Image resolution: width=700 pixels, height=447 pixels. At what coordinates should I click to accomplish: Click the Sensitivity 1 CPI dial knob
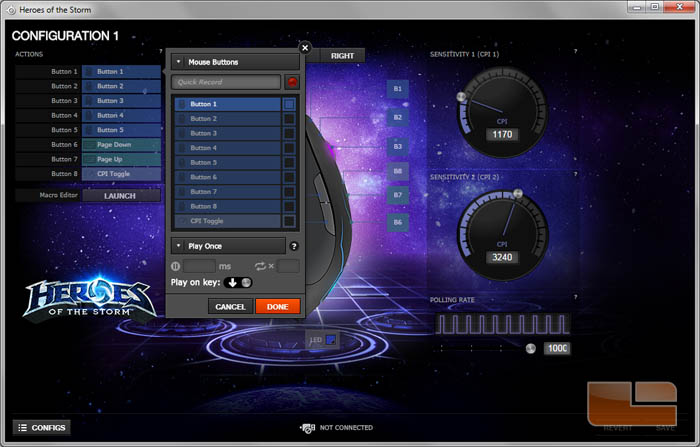click(x=461, y=96)
